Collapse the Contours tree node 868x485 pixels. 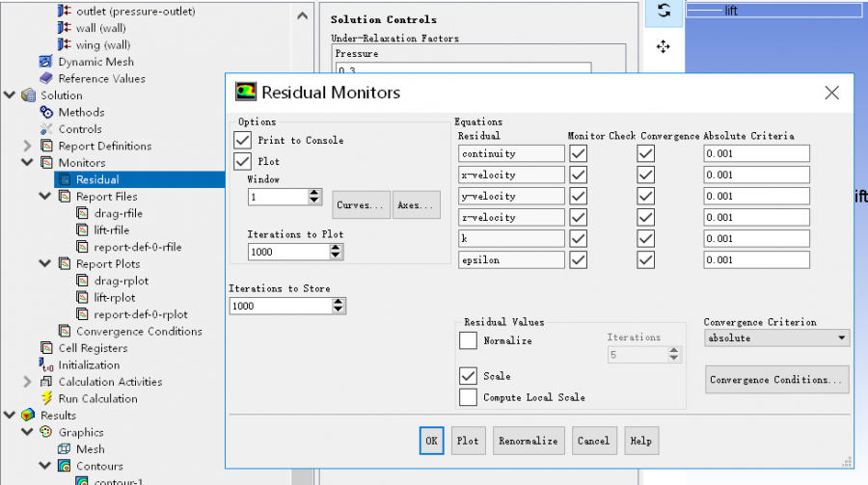44,466
